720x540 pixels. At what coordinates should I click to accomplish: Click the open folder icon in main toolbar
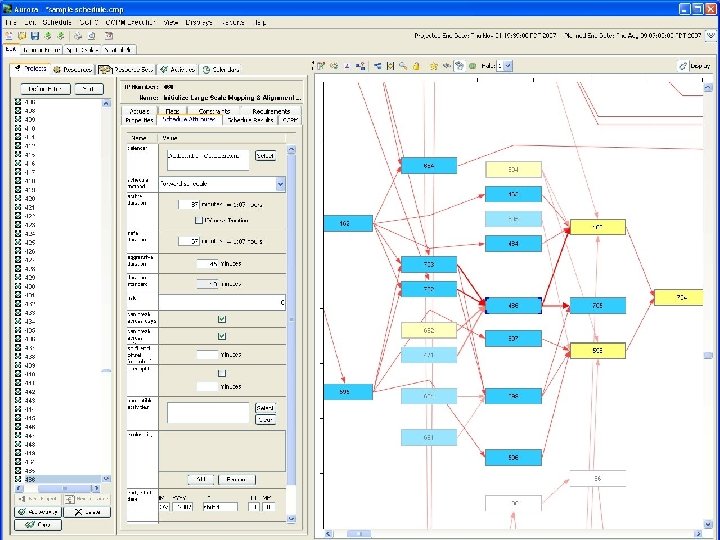(21, 35)
